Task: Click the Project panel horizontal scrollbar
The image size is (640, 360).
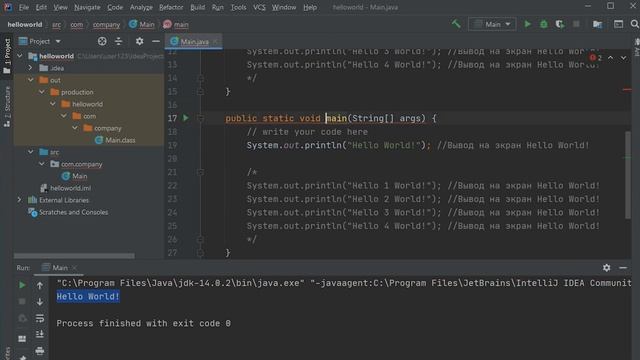Action: coord(74,256)
